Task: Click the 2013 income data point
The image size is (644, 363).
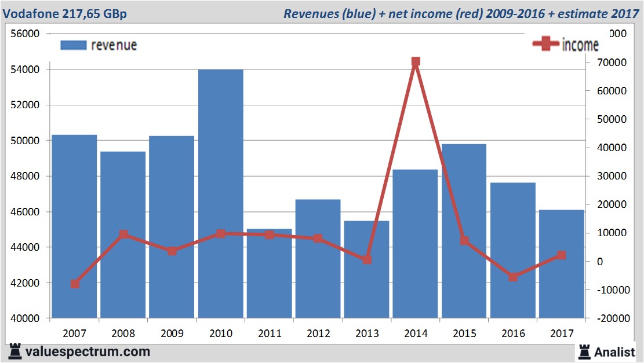Action: point(367,259)
